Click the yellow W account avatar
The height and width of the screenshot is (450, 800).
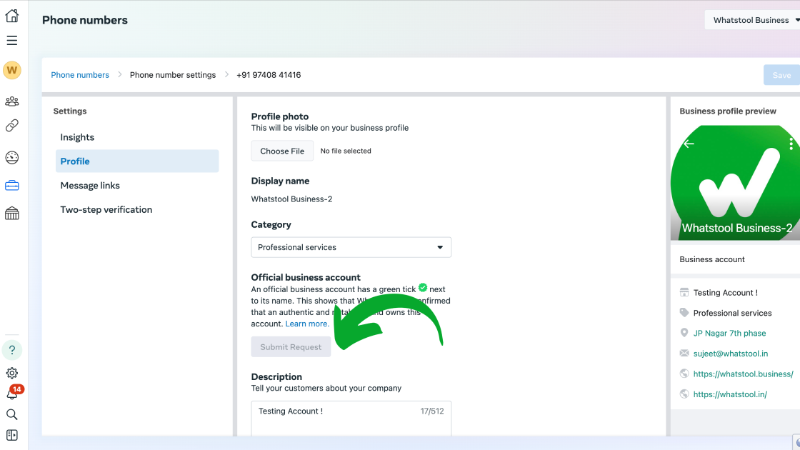coord(12,70)
